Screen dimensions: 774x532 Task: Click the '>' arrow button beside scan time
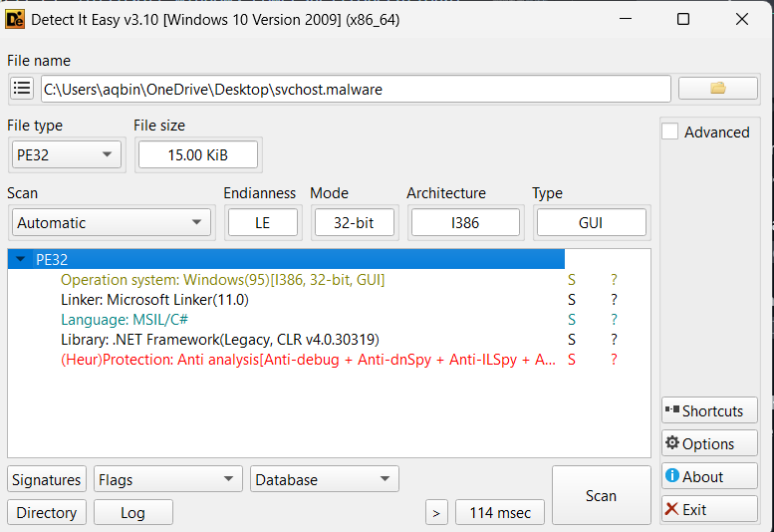point(436,513)
